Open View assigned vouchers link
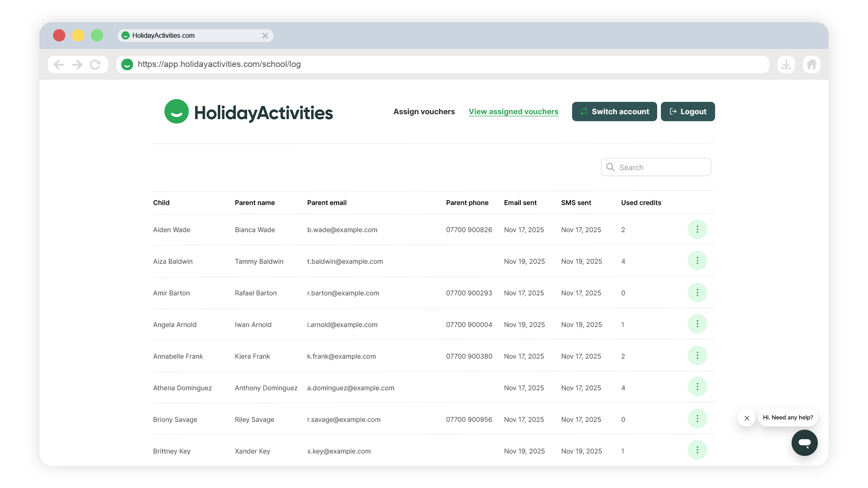This screenshot has width=868, height=488. [513, 112]
